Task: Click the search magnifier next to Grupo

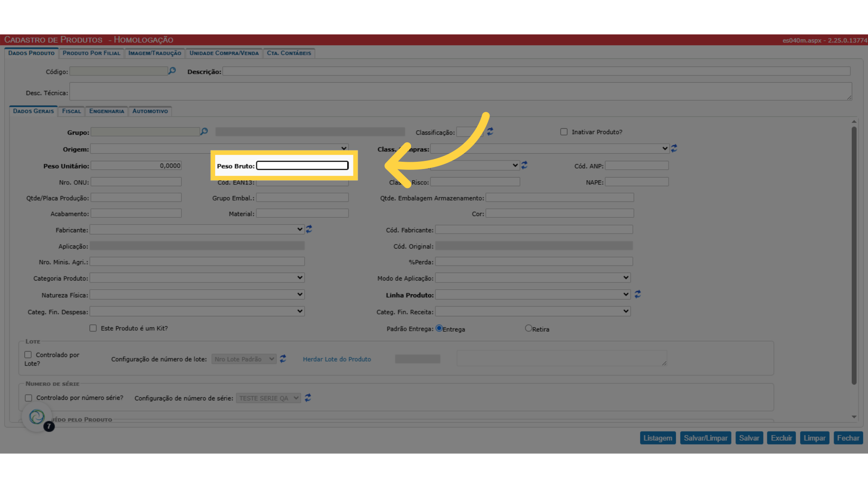Action: [204, 131]
